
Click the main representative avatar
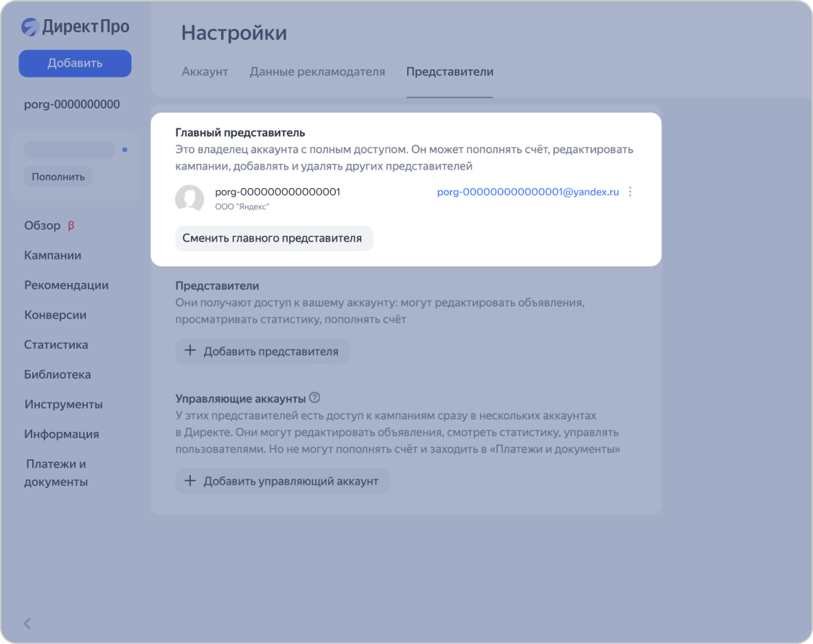190,198
